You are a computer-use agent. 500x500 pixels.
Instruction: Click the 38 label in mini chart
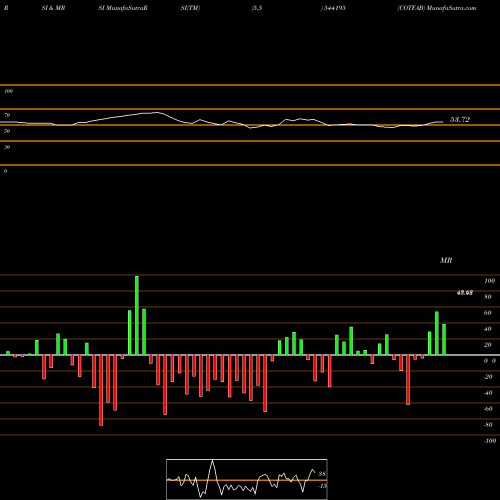322,474
